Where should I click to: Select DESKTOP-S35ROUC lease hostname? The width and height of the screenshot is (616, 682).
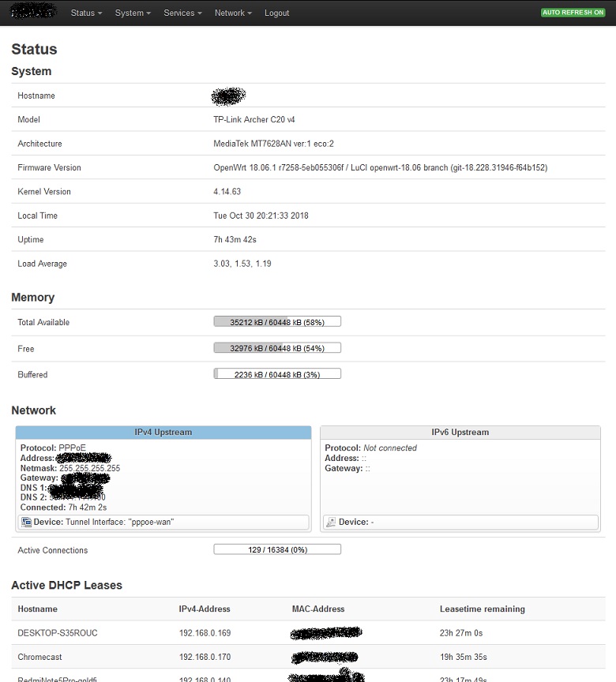[58, 633]
